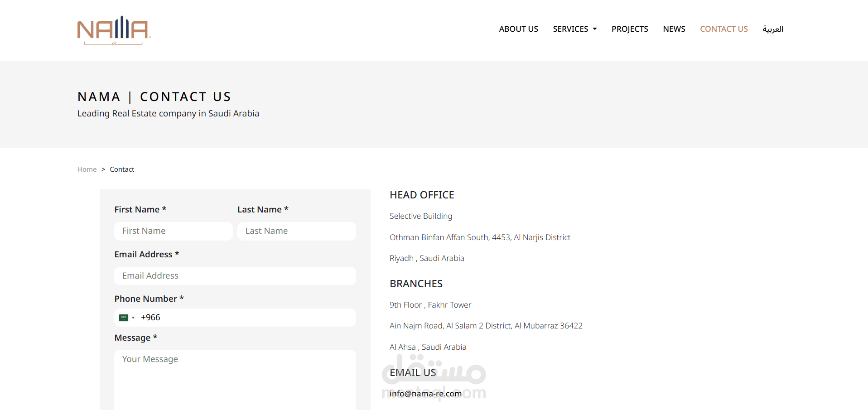
Task: Click the phone number field with +966
Action: click(235, 318)
